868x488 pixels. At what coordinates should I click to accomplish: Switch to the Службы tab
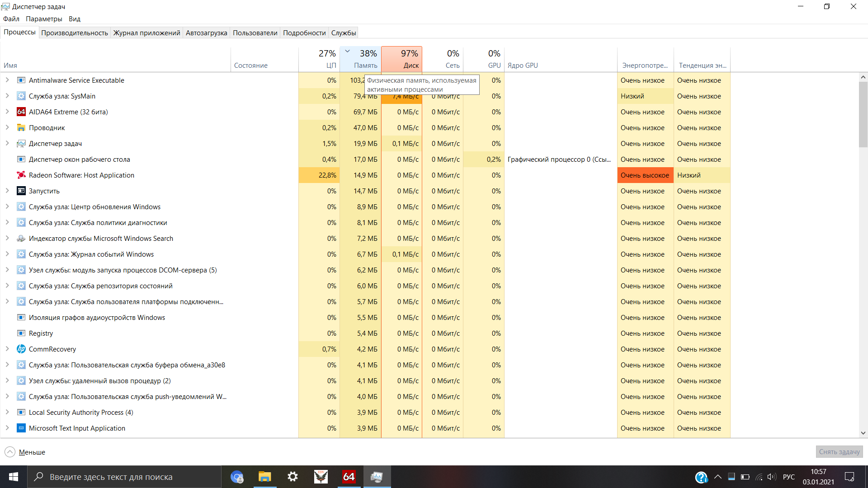point(344,33)
